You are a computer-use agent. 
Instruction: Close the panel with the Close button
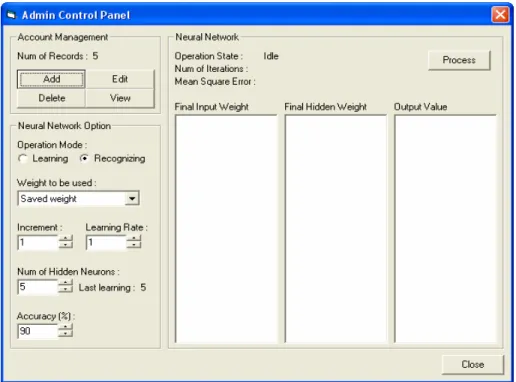click(x=473, y=364)
